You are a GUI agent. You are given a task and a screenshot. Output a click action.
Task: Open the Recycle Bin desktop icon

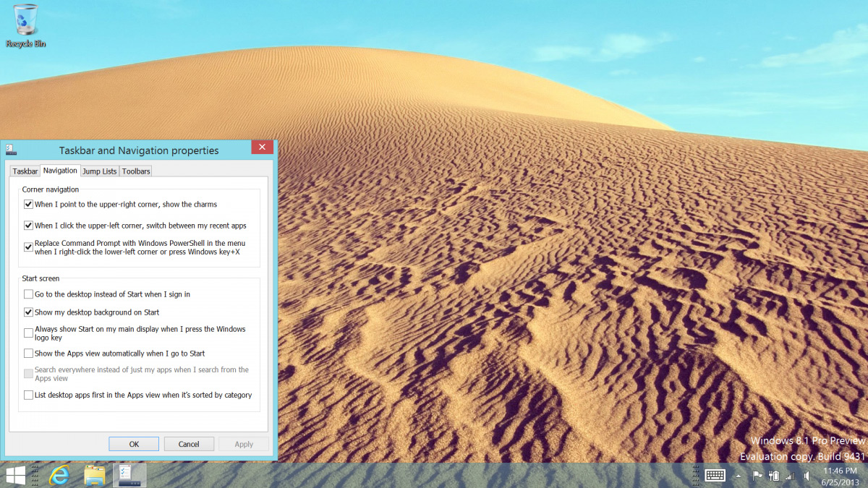coord(25,25)
